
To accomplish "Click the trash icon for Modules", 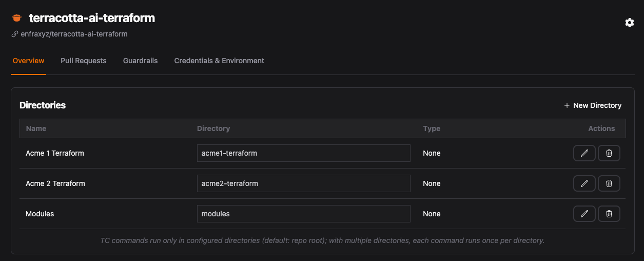I will (x=609, y=214).
